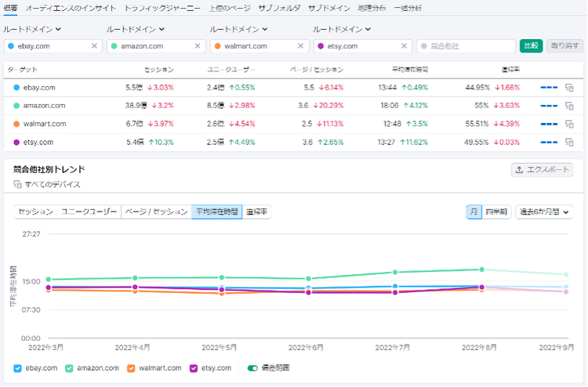Click walmart.com bounce rate value 55.51%

477,124
